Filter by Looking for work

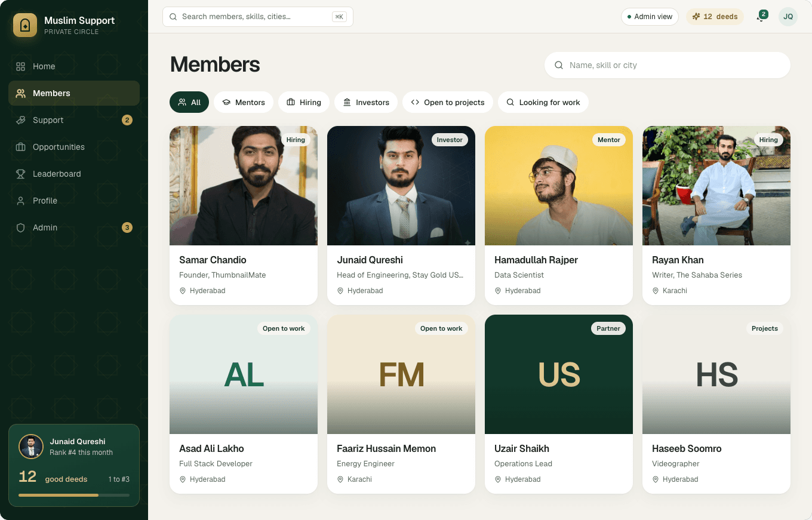(x=543, y=102)
